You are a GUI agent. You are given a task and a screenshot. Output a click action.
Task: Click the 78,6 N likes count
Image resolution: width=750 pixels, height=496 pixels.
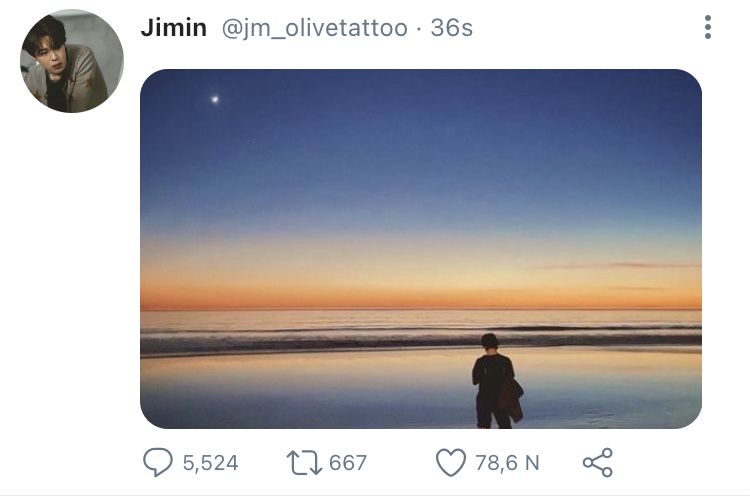point(507,463)
